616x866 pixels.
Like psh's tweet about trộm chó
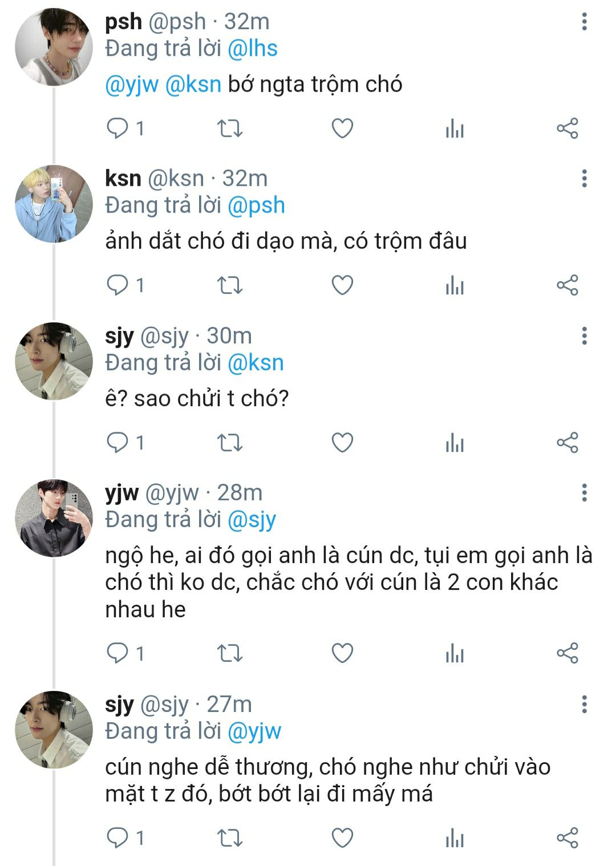coord(342,128)
